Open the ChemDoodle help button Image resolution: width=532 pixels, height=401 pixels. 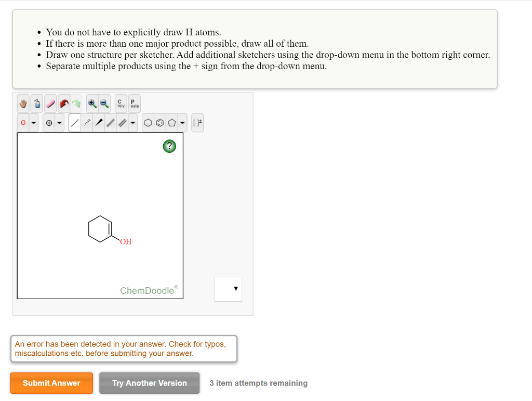(169, 146)
